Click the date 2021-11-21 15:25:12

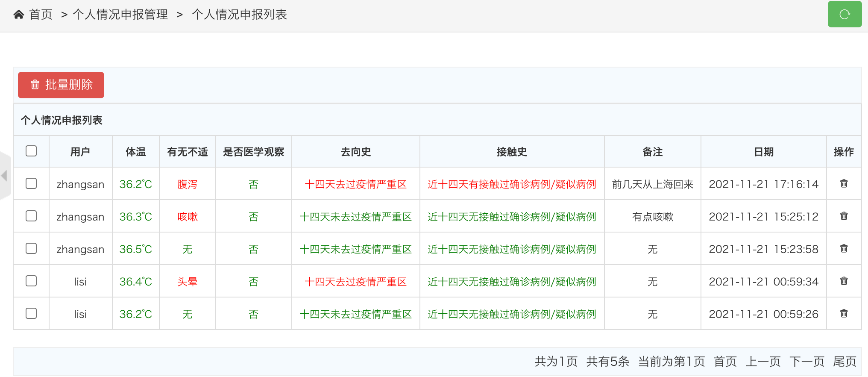click(x=764, y=217)
